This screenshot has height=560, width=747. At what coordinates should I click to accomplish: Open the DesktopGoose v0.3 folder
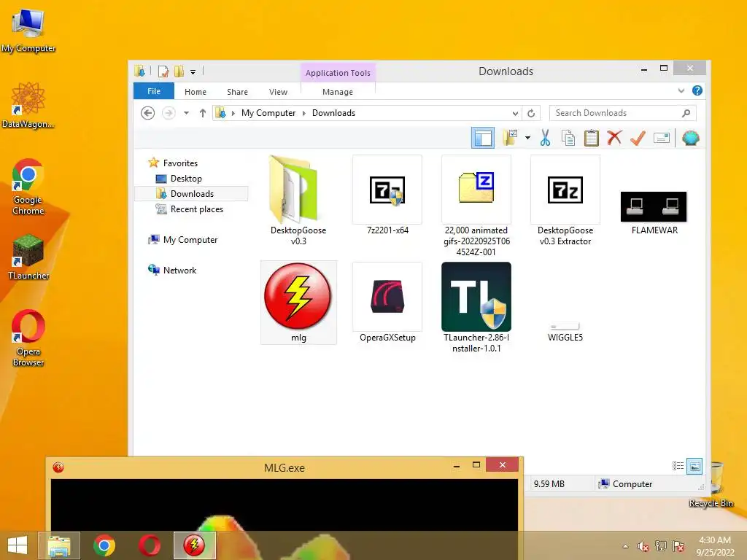(298, 200)
